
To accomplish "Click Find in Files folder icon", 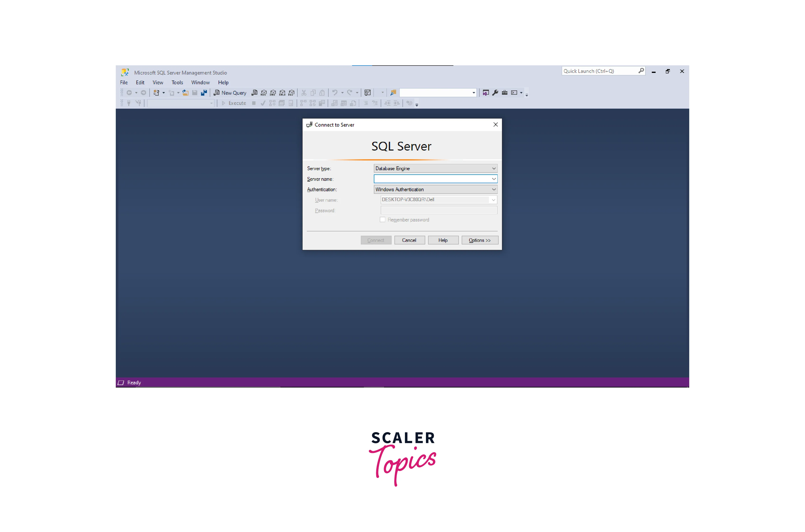I will point(393,93).
